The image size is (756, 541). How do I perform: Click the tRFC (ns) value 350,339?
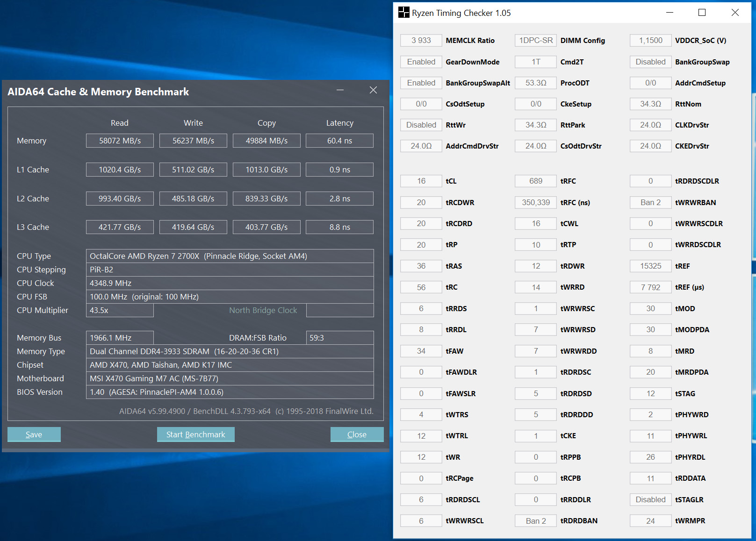536,202
